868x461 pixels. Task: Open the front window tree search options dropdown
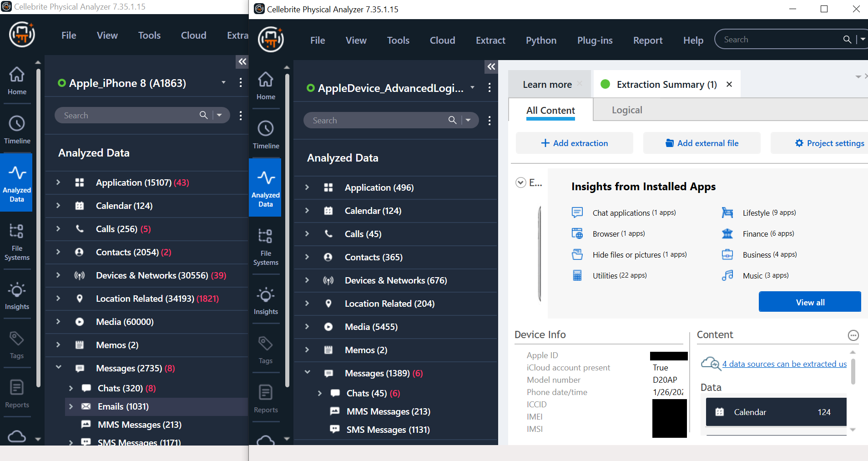(x=468, y=120)
